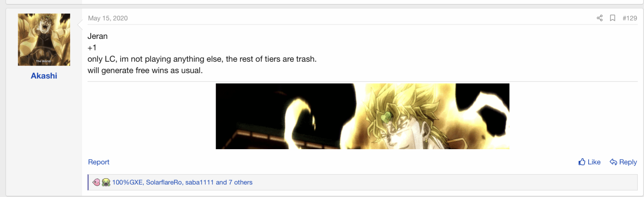Click the thumbs-up Like icon
The width and height of the screenshot is (644, 197).
pos(582,162)
